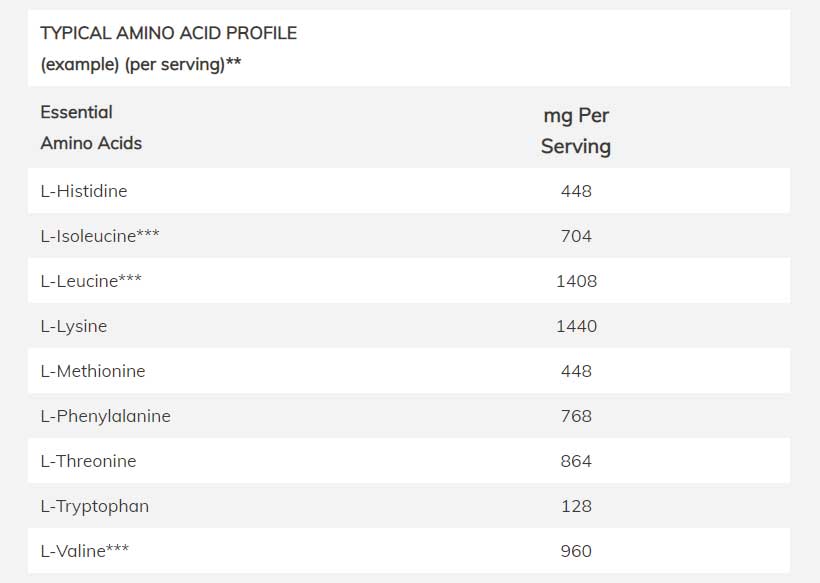Click the L-Isoleucine*** row label

(x=100, y=236)
